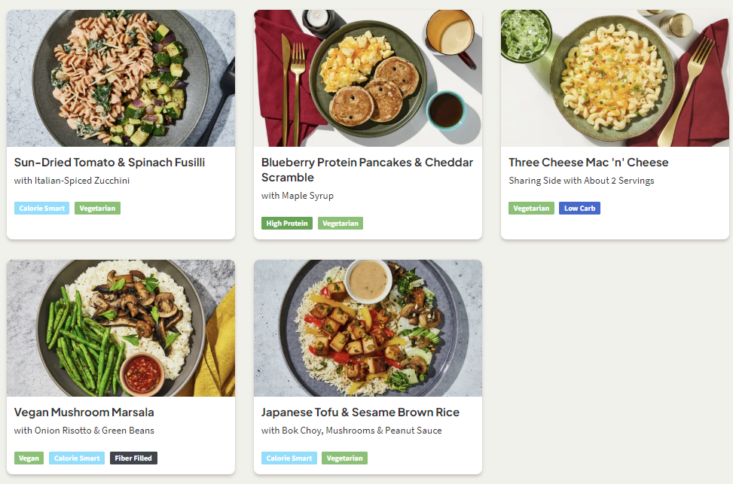The image size is (733, 484).
Task: Select Vegetarian tag on the Fusilli card
Action: [x=97, y=208]
